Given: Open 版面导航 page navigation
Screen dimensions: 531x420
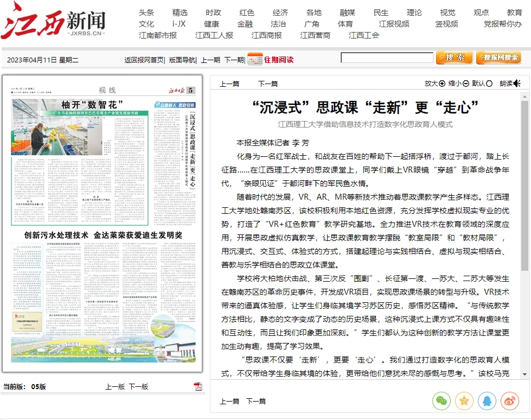Looking at the screenshot, I should tap(182, 60).
